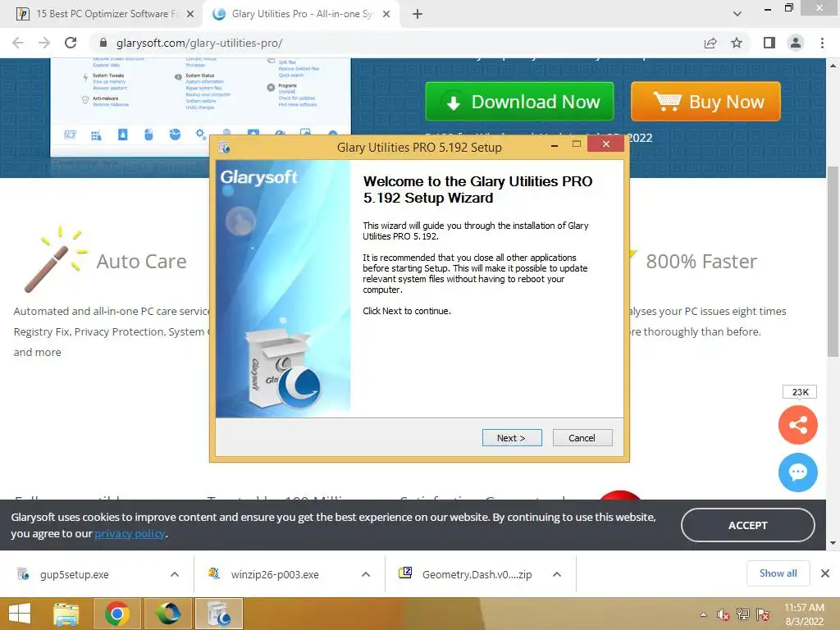The image size is (840, 630).
Task: Go back to previous page
Action: (18, 43)
